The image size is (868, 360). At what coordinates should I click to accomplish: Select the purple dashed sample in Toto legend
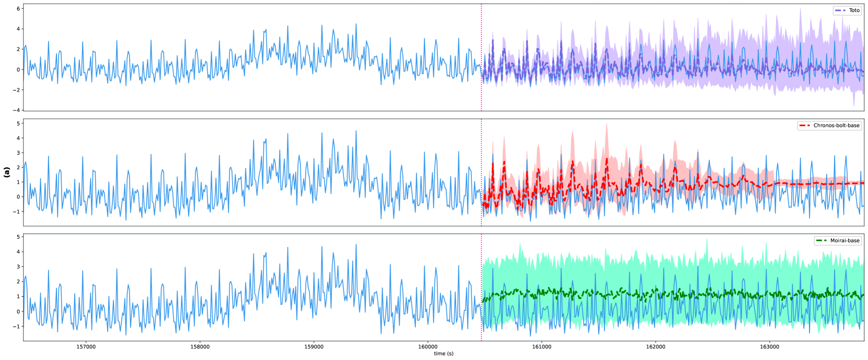click(x=840, y=10)
